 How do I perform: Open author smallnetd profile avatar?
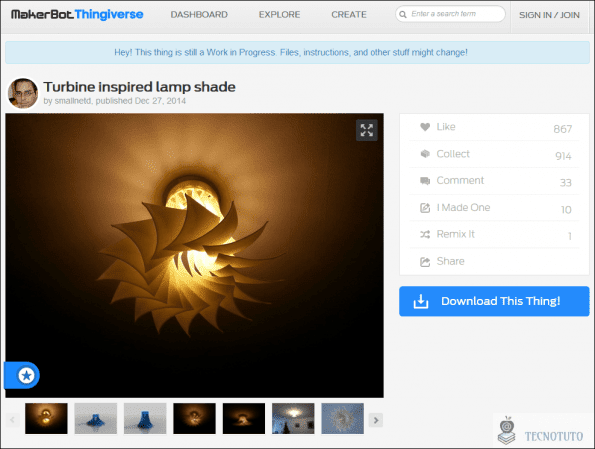23,93
